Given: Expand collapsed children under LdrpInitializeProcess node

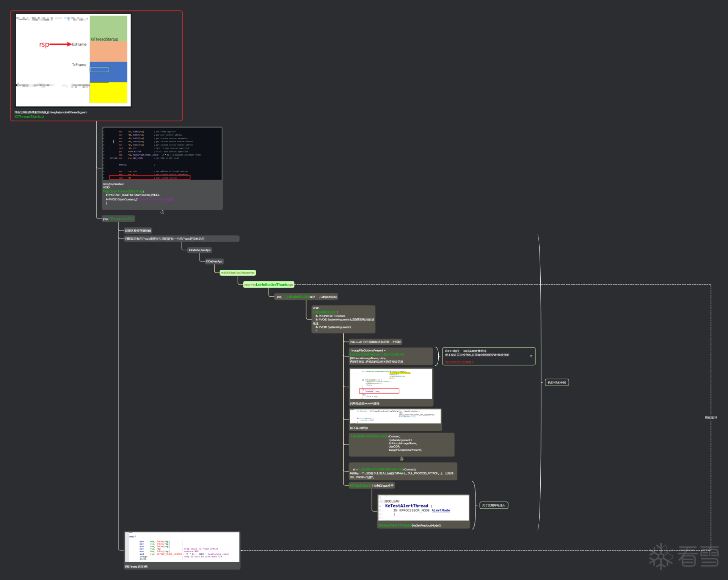Looking at the screenshot, I should 402,459.
